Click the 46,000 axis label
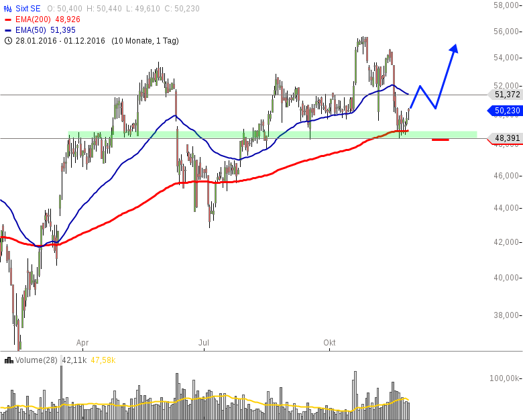 point(506,176)
